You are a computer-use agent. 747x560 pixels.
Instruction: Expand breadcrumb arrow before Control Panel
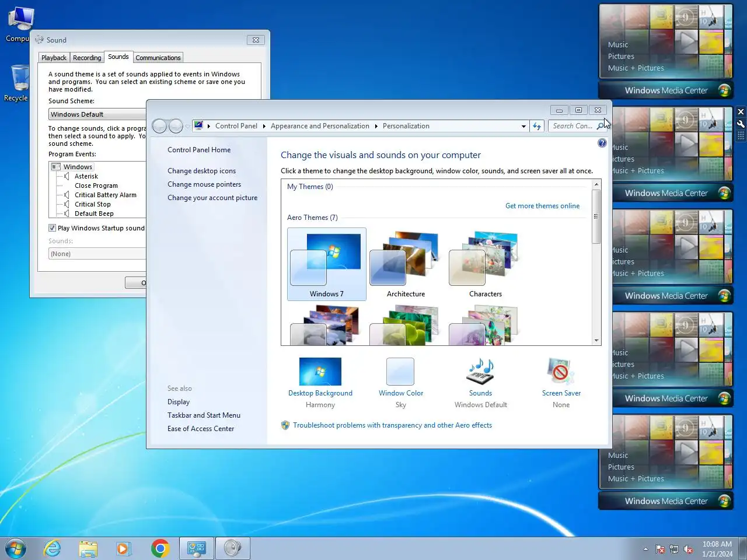[x=208, y=126]
